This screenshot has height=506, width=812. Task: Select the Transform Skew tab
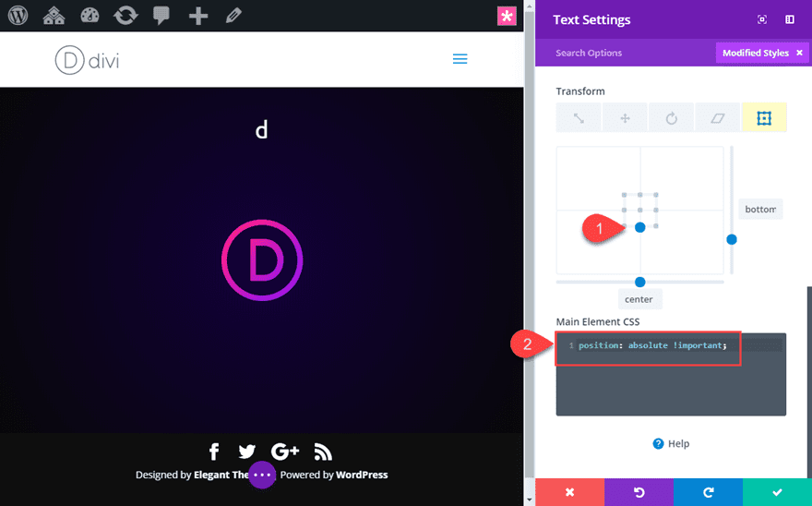(718, 117)
